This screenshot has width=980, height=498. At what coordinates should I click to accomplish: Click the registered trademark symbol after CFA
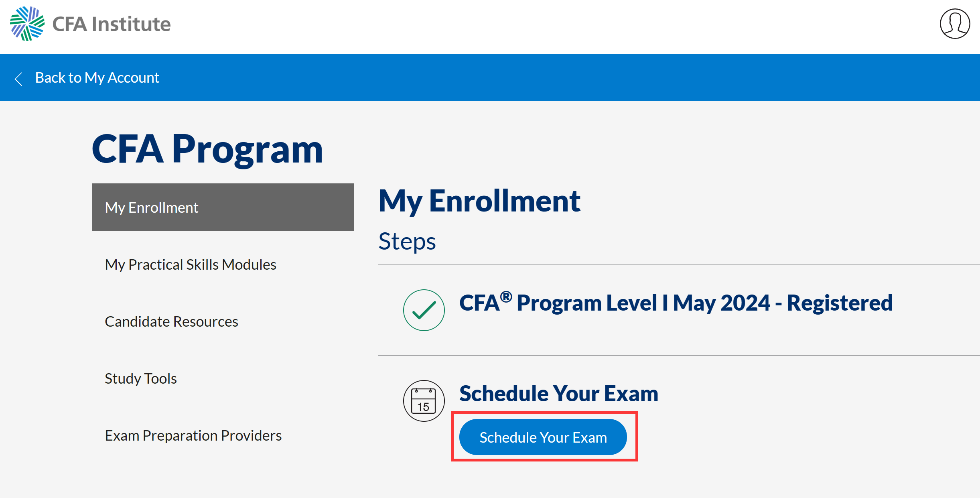pyautogui.click(x=506, y=297)
